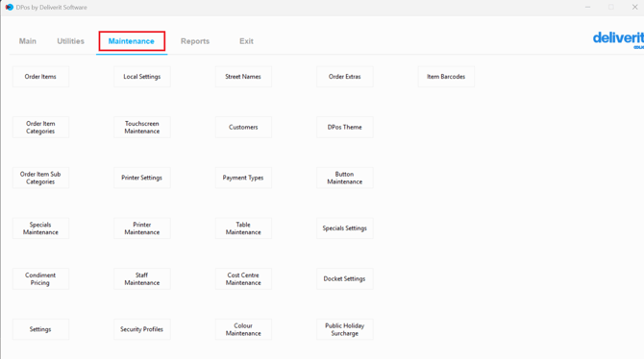Close the DPos window
The image size is (644, 359).
click(x=634, y=7)
